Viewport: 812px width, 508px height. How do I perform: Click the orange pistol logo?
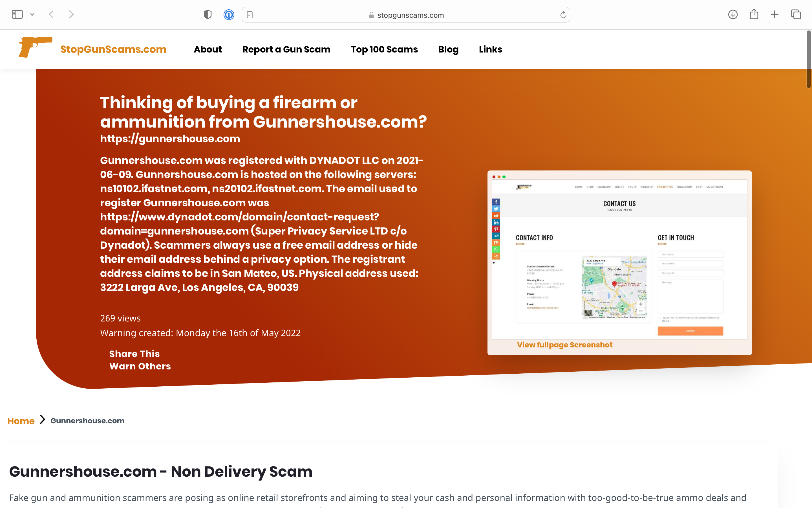[35, 47]
